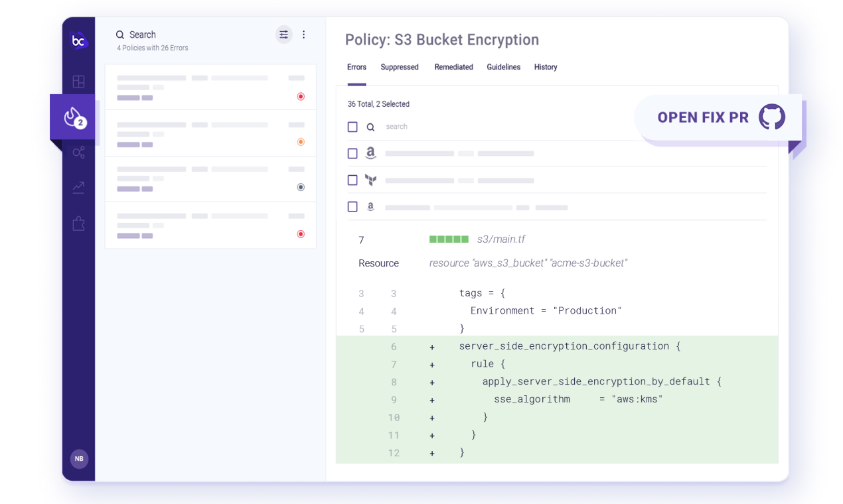Click the server_side_encryption_configuration code line

[570, 346]
